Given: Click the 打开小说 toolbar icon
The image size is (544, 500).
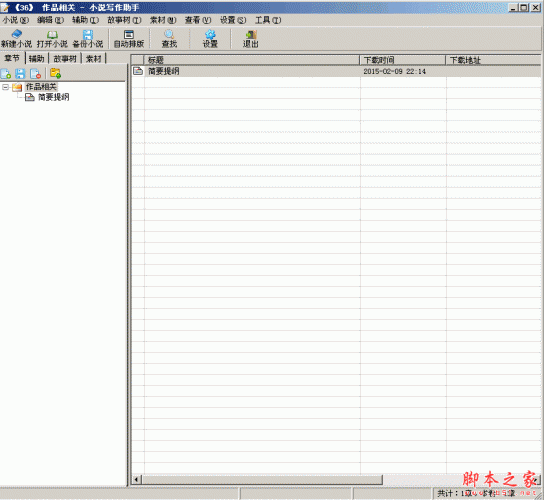Looking at the screenshot, I should coord(52,38).
